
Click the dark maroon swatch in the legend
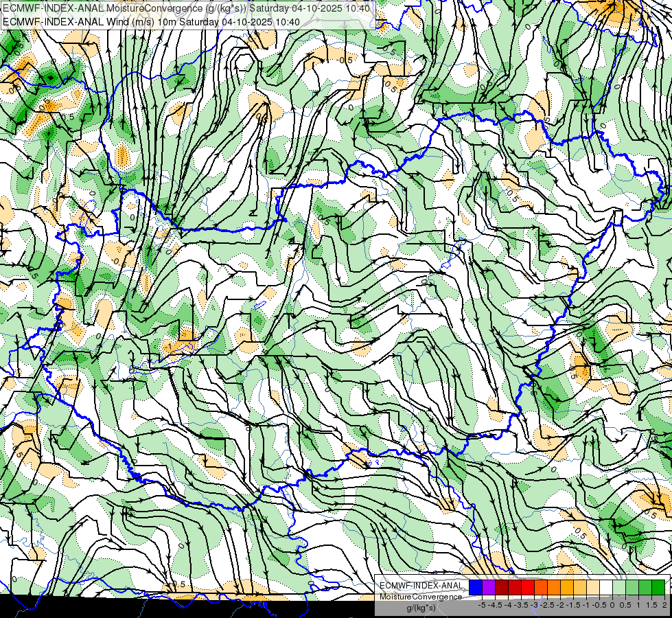(502, 588)
